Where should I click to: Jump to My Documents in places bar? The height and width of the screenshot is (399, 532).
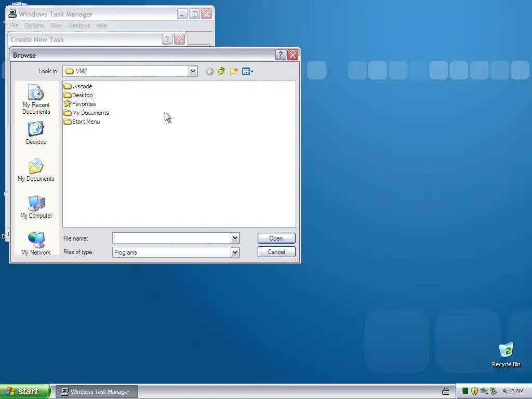(x=36, y=170)
